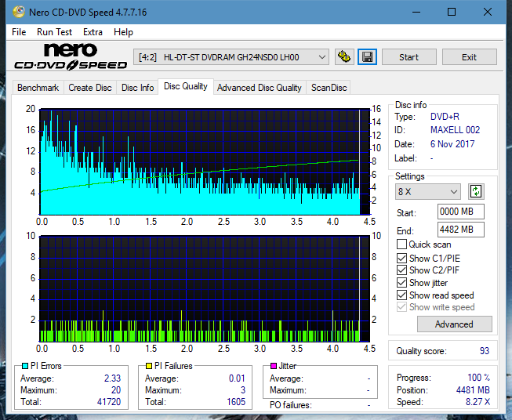The height and width of the screenshot is (420, 512).
Task: Click PI Failures total 1605
Action: click(x=236, y=401)
